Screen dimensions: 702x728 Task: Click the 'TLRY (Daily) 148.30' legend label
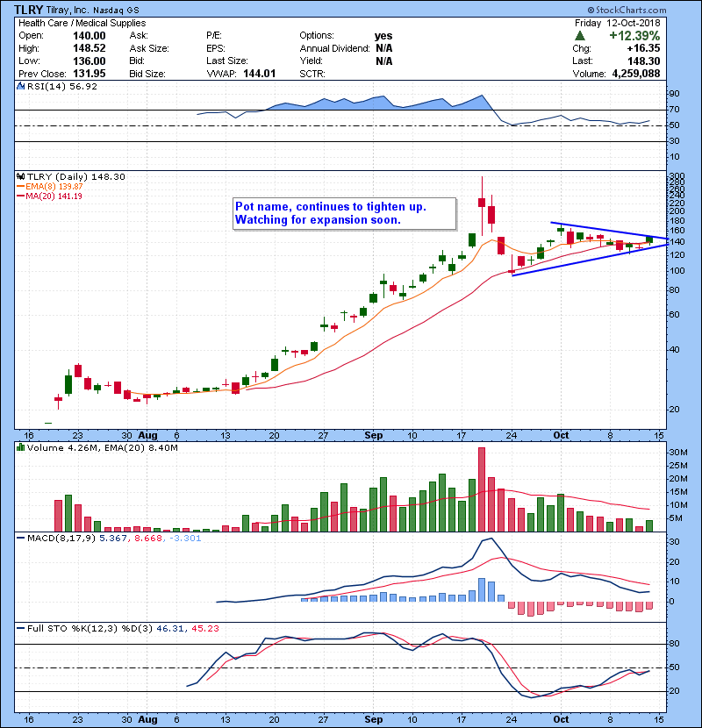click(x=76, y=176)
